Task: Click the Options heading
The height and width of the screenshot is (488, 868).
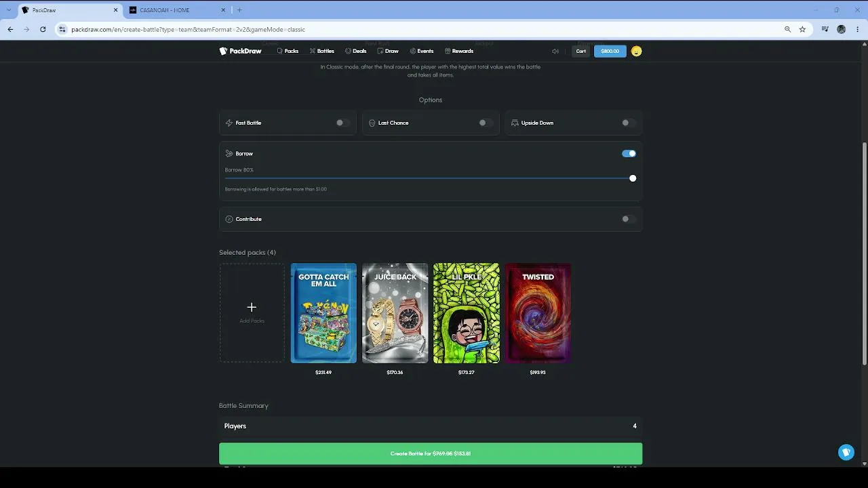Action: 431,100
